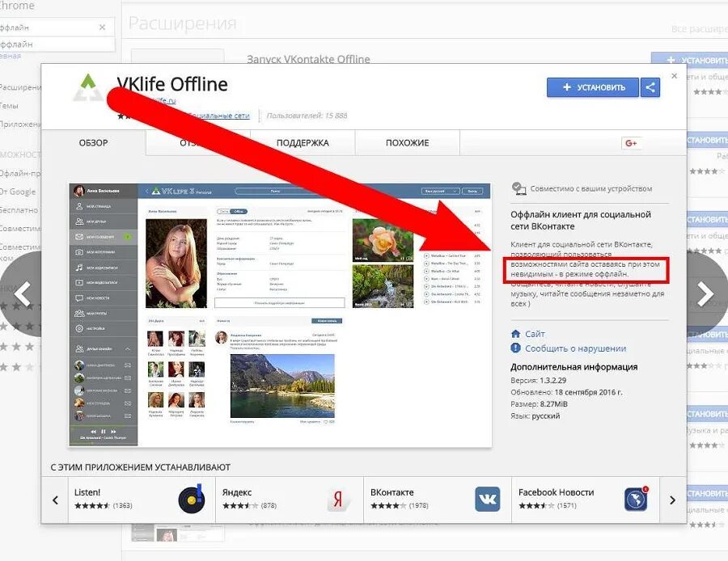728x561 pixels.
Task: Click Язык: русский text
Action: point(535,416)
